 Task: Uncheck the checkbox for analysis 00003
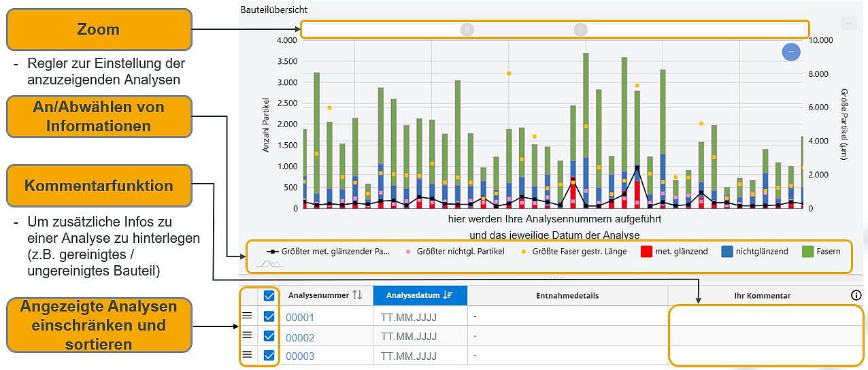click(x=269, y=355)
